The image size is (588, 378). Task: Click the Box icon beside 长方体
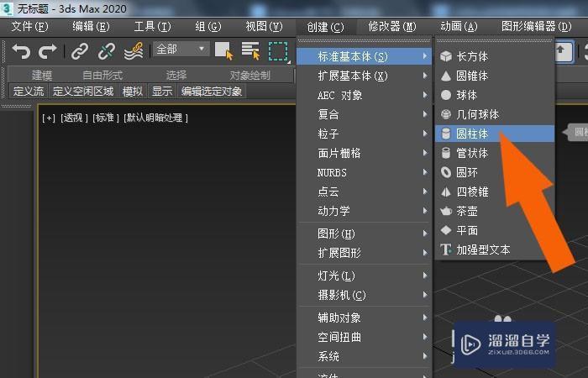click(446, 56)
